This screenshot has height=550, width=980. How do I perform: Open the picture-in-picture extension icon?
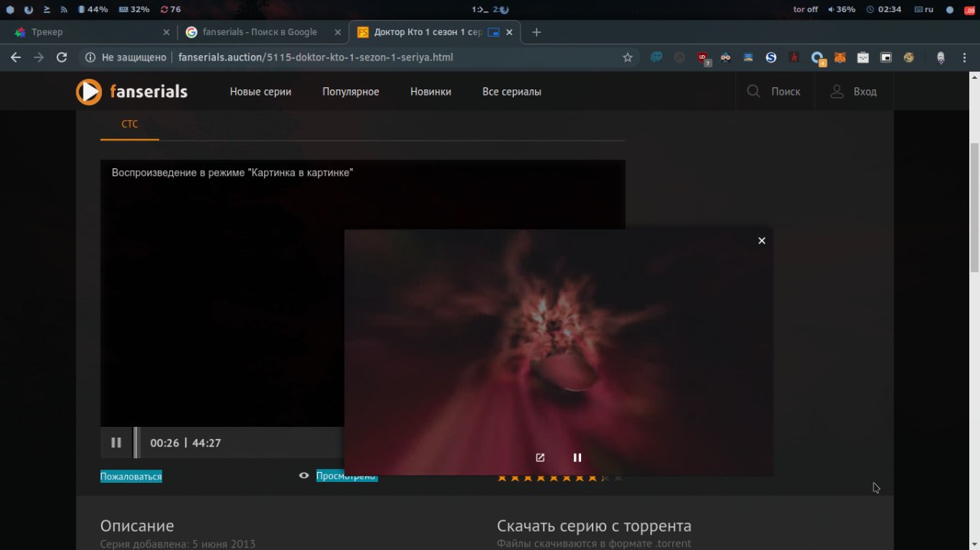pos(886,57)
